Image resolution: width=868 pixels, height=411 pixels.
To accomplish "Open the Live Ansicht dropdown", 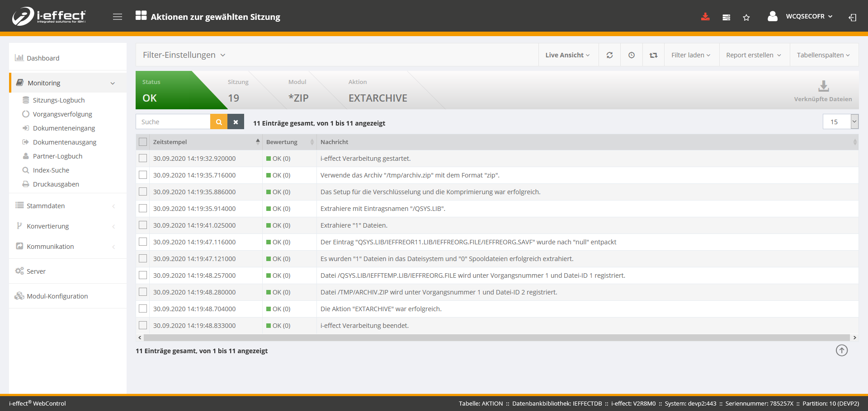I will tap(567, 55).
